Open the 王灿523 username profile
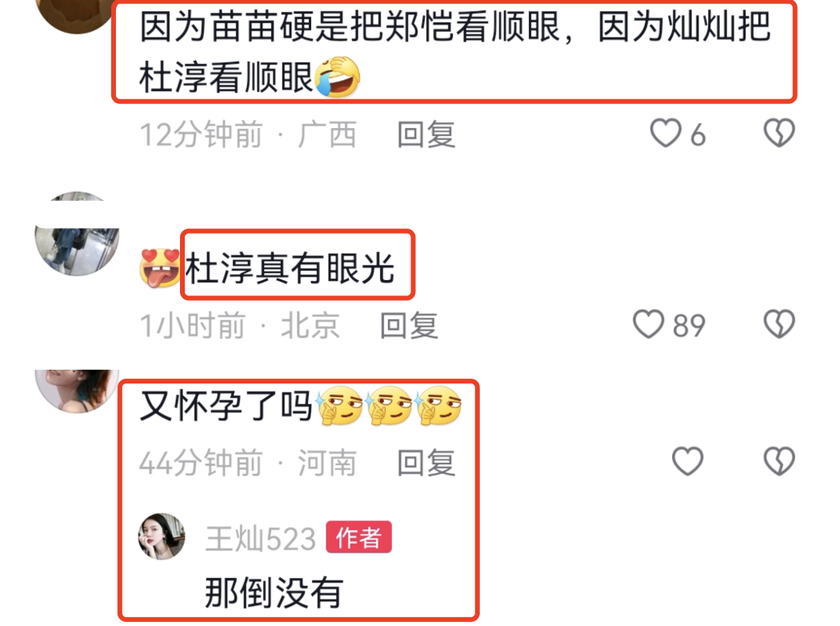This screenshot has height=626, width=840. [261, 539]
